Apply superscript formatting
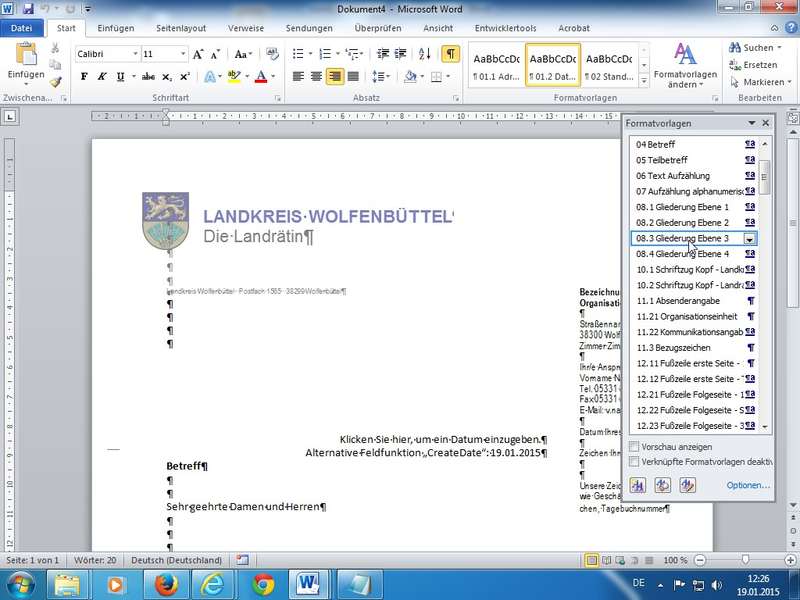The image size is (800, 600). [x=185, y=77]
